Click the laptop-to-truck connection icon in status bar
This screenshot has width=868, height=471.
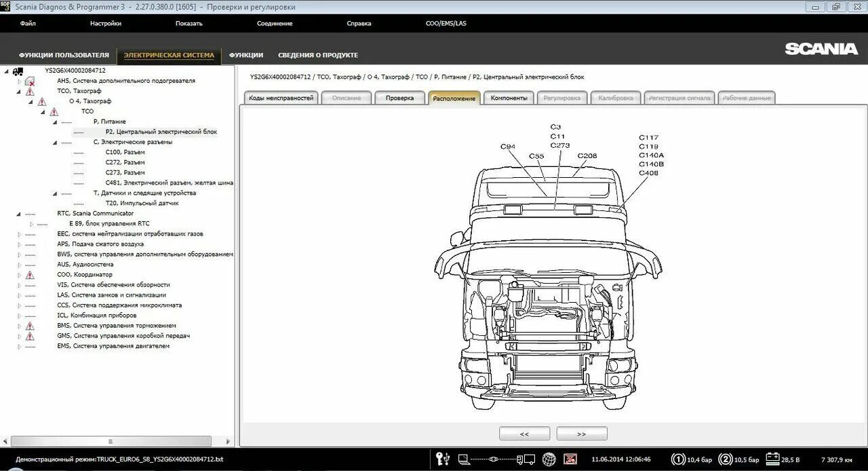point(496,459)
